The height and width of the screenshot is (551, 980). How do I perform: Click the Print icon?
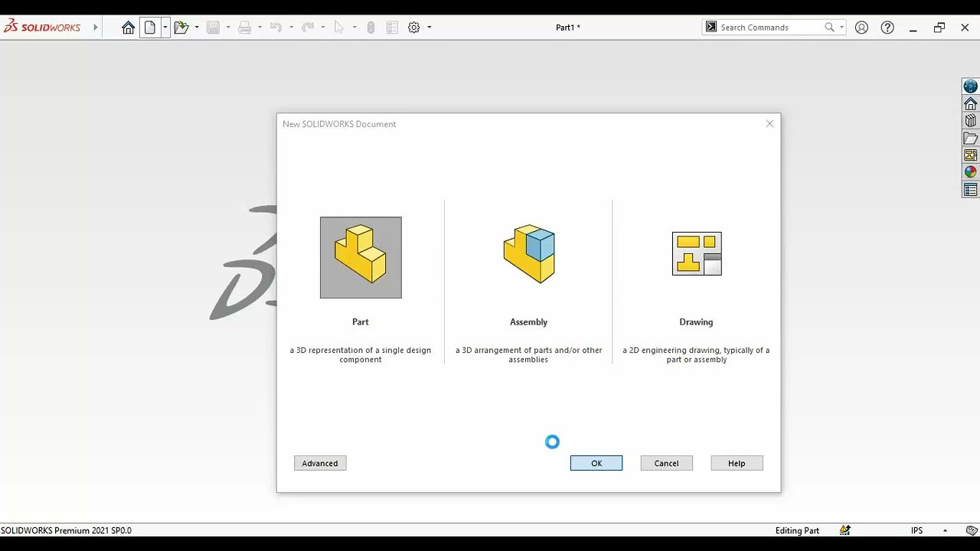tap(244, 28)
